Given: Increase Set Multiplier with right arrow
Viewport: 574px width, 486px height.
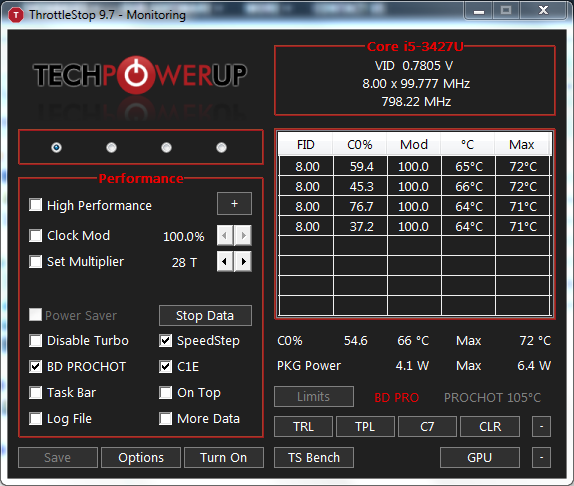Looking at the screenshot, I should (x=243, y=261).
